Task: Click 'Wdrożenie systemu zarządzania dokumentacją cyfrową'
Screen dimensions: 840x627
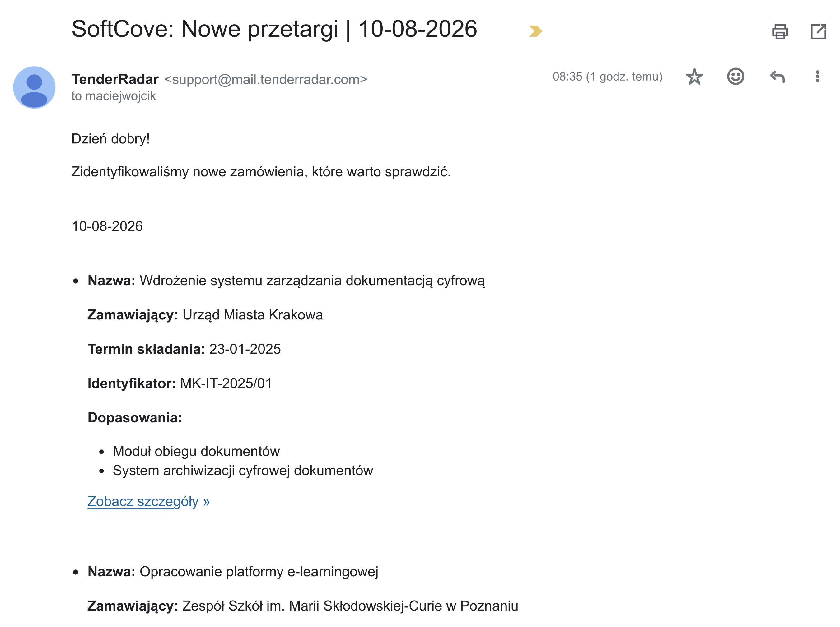Action: click(x=312, y=281)
